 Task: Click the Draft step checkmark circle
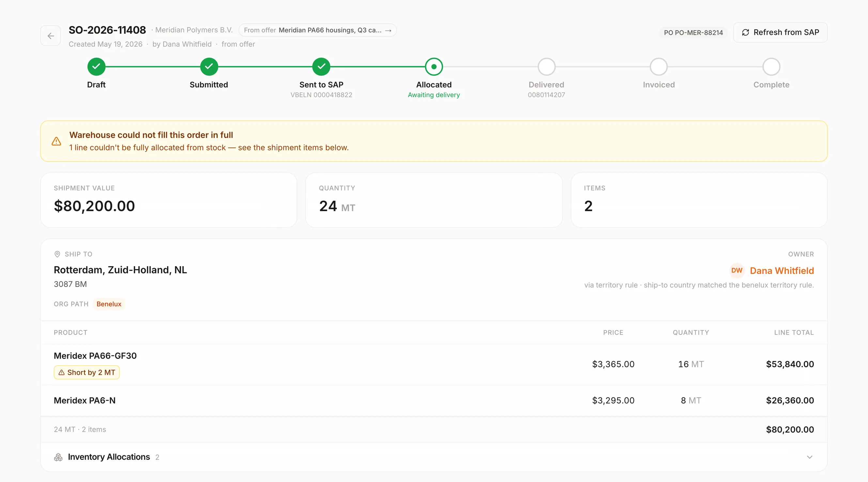[x=96, y=67]
